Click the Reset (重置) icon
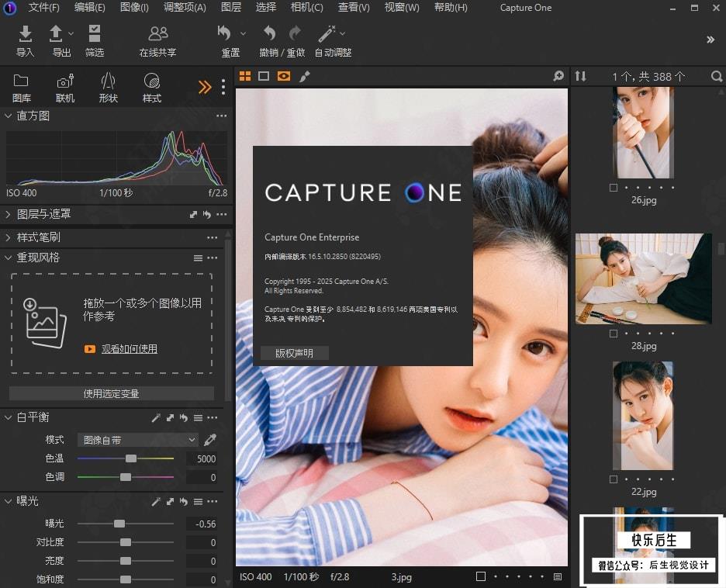Viewport: 726px width, 588px height. (224, 33)
